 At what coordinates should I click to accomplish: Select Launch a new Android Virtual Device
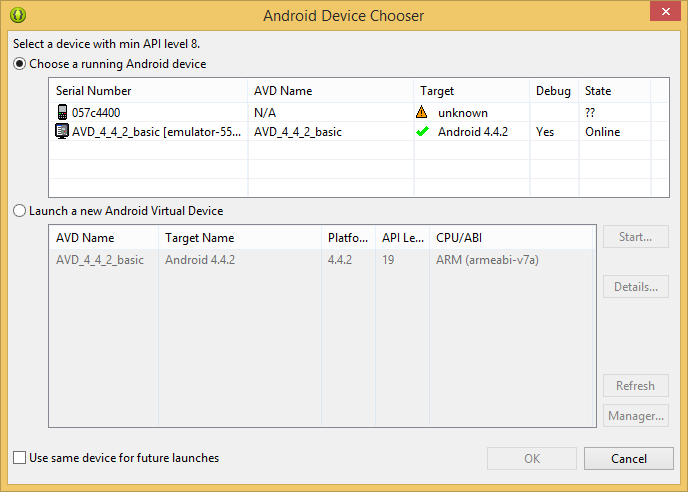coord(20,211)
